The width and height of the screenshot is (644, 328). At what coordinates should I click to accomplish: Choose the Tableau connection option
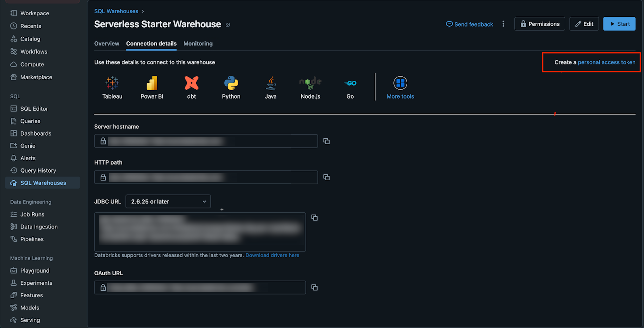[x=112, y=87]
